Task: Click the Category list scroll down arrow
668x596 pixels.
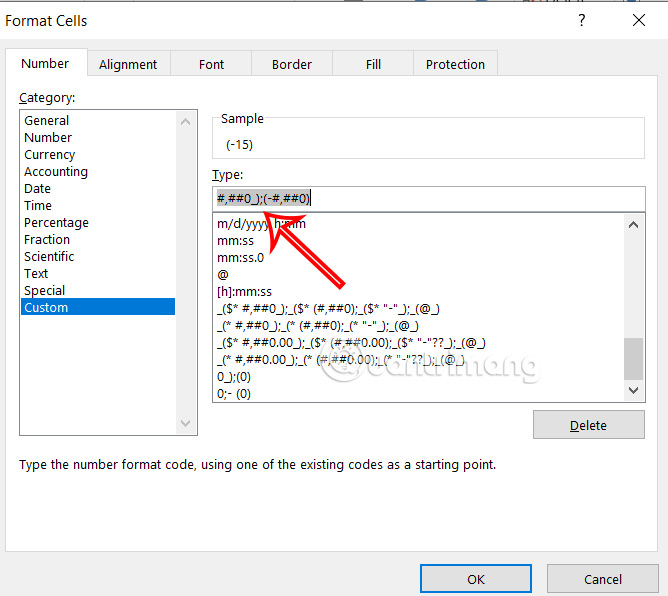Action: coord(185,423)
